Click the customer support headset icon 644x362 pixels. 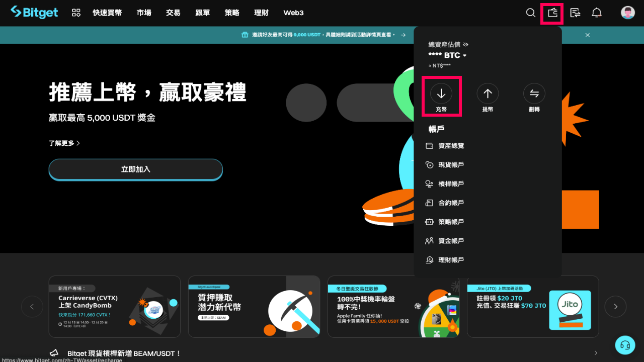tap(625, 345)
